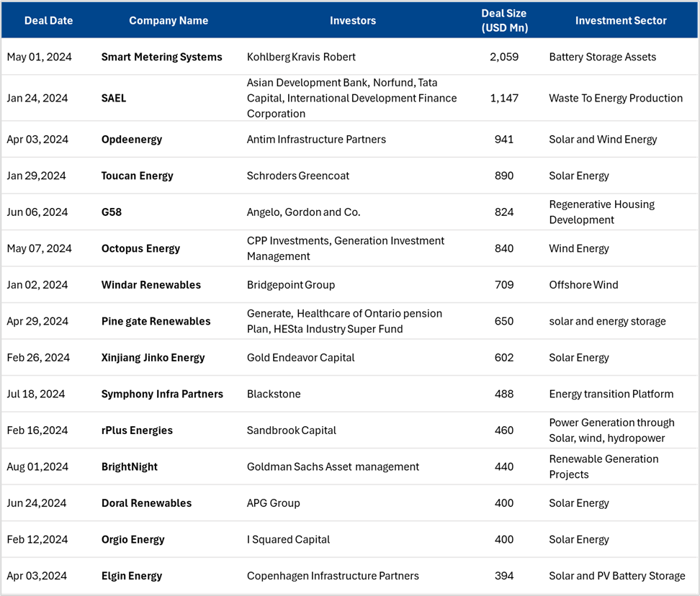Screen dimensions: 700x596
Task: Click the date "May 07, 2024"
Action: pos(40,248)
